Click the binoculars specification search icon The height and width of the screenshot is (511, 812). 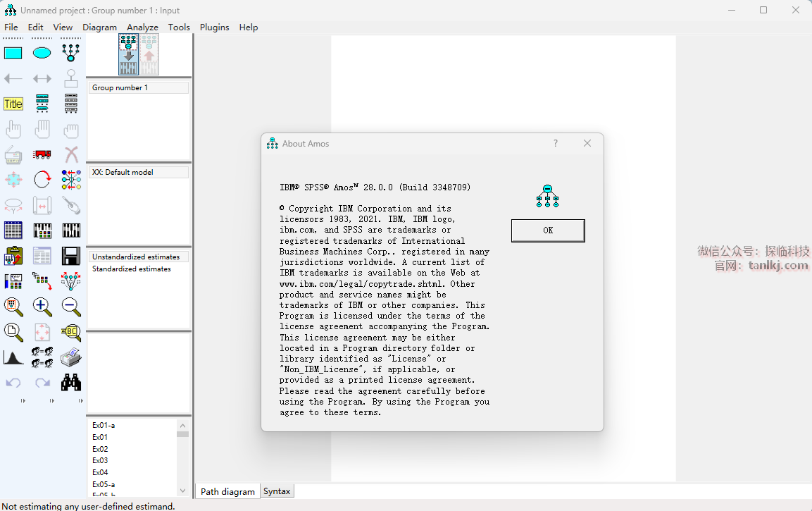click(71, 383)
